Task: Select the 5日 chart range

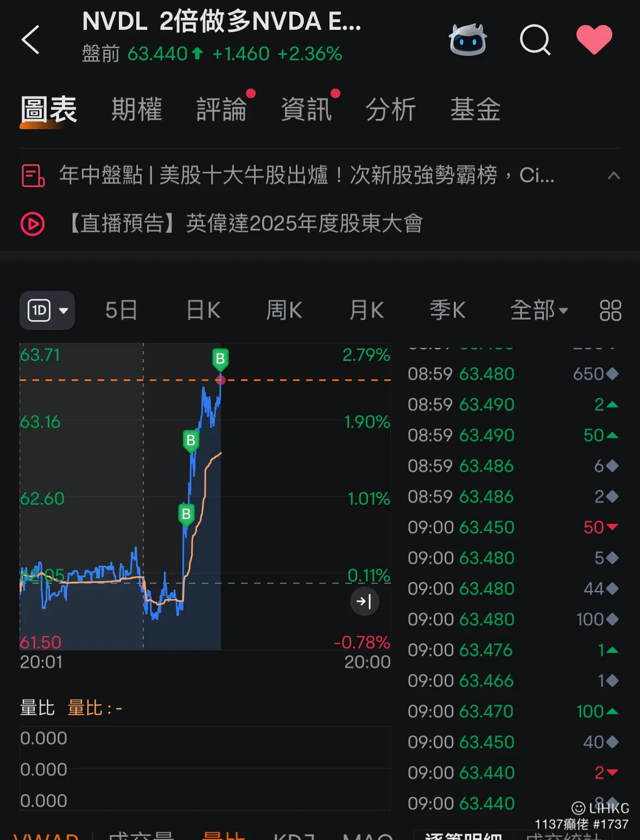Action: (x=121, y=310)
